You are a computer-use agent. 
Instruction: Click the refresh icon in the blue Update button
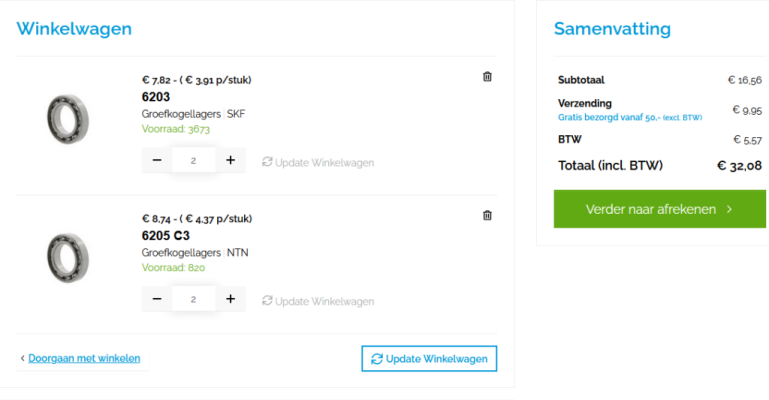[377, 359]
